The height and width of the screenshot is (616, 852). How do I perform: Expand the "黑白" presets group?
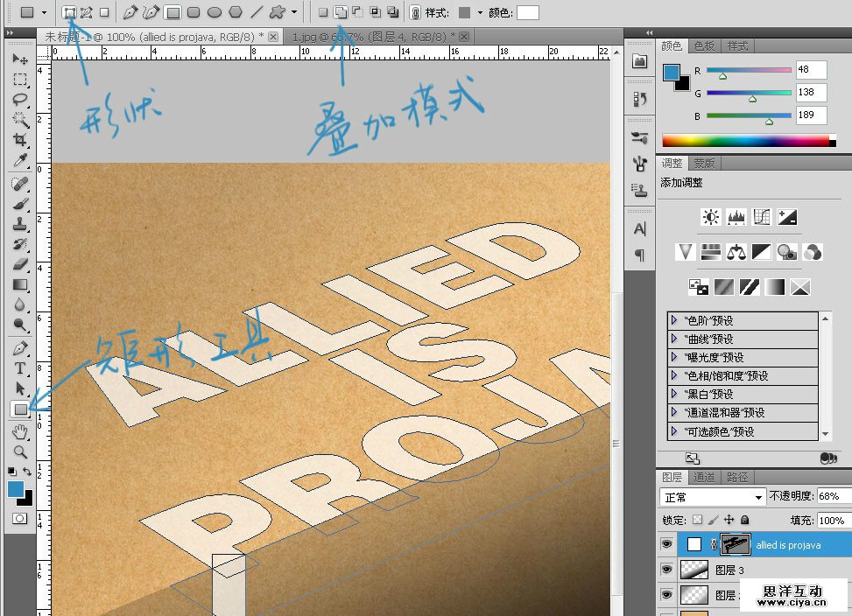click(x=673, y=394)
